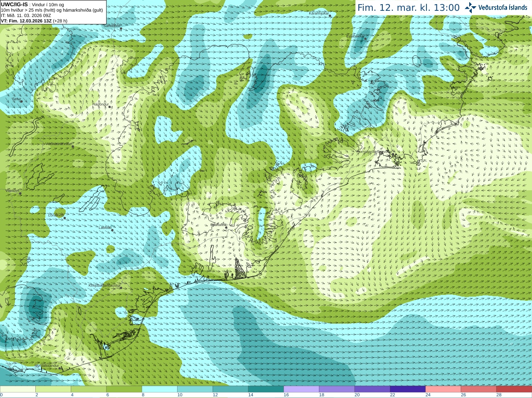Viewport: 532px width, 398px height.
Task: Click the 10–12 m/s turquoise legend swatch
Action: (x=195, y=389)
